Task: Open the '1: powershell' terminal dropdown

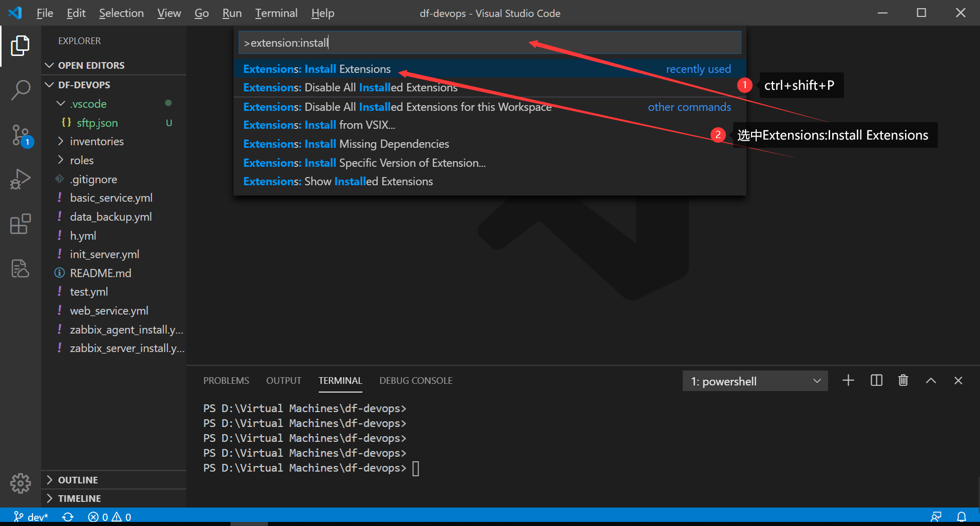Action: tap(755, 381)
